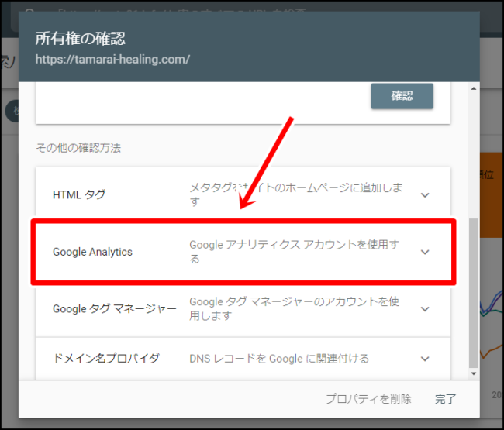Click the その他の確認方法 section heading
Viewport: 504px width, 430px height.
(x=78, y=148)
